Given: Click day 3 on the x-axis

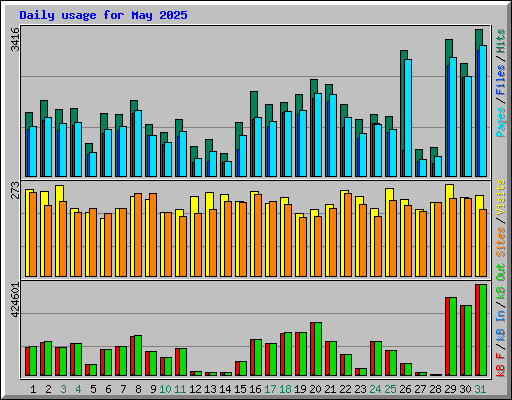Looking at the screenshot, I should pyautogui.click(x=63, y=389).
